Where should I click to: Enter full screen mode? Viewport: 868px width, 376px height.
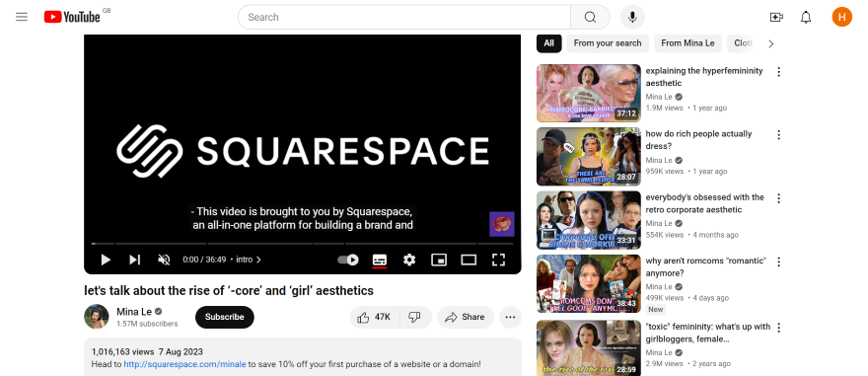(499, 260)
